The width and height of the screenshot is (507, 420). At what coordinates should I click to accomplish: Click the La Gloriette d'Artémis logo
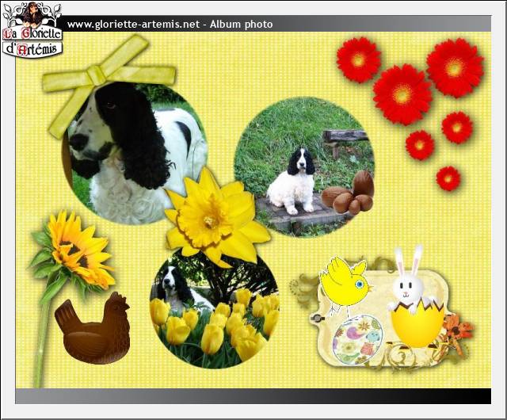tap(32, 30)
